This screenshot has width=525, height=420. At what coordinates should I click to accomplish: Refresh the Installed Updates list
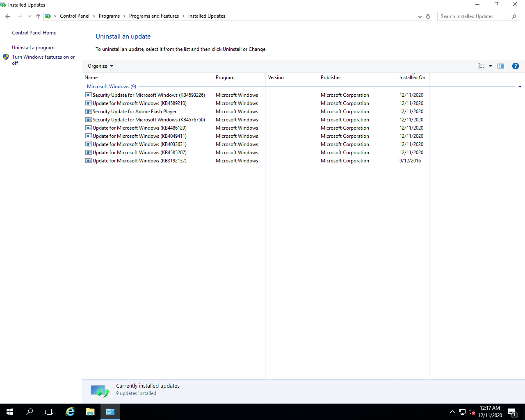428,16
